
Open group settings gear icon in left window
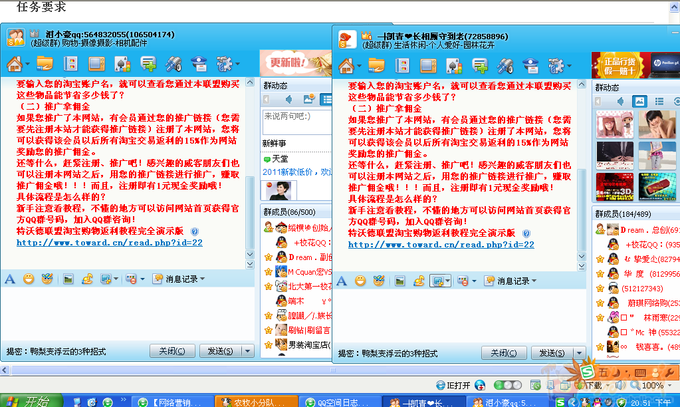point(224,64)
